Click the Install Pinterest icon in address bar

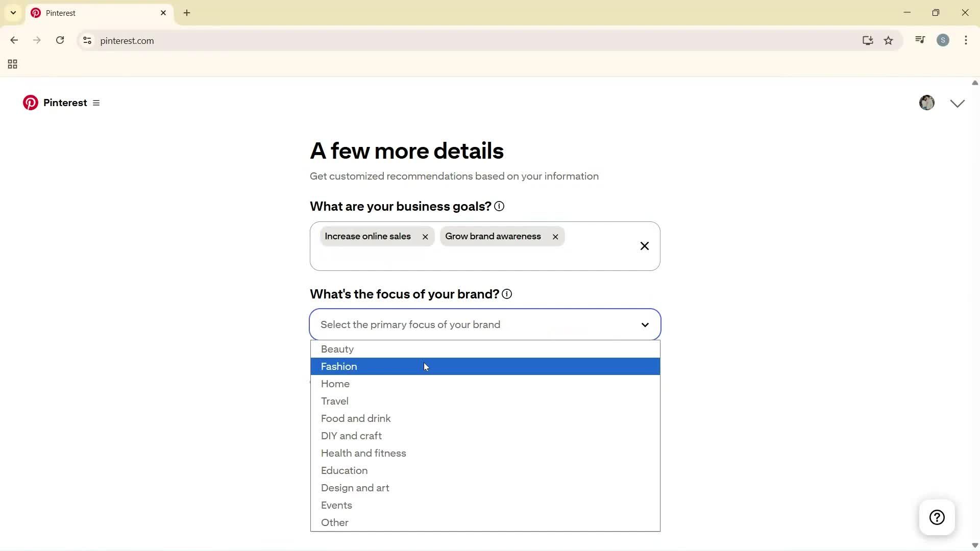click(x=868, y=40)
